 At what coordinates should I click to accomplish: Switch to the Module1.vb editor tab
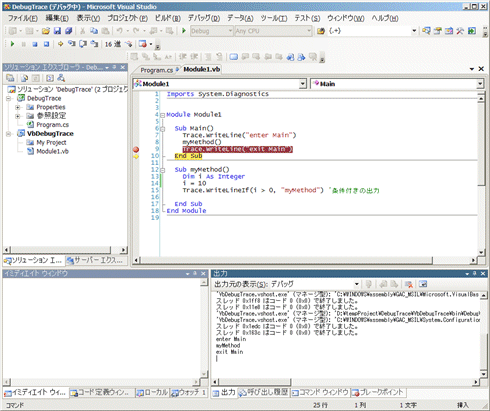coord(201,69)
